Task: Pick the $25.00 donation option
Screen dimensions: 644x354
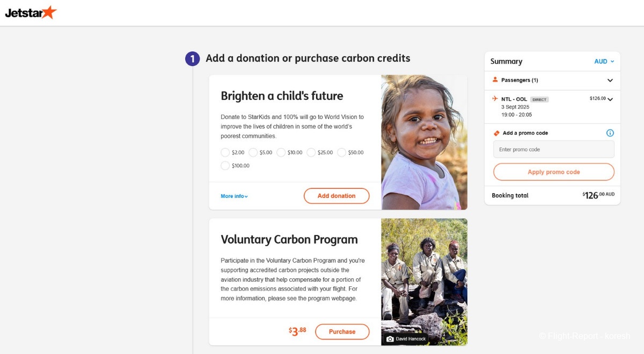Action: 311,152
